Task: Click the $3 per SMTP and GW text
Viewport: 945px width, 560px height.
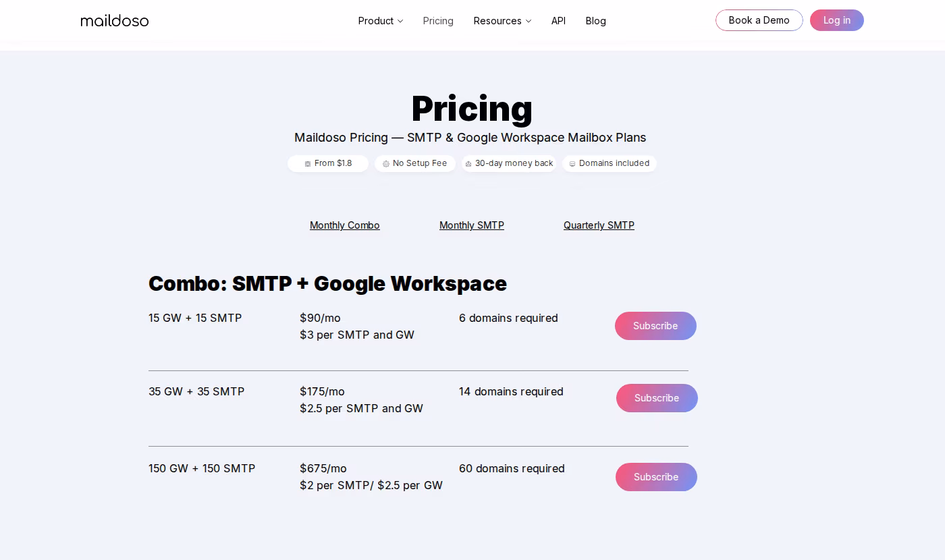Action: (x=357, y=335)
